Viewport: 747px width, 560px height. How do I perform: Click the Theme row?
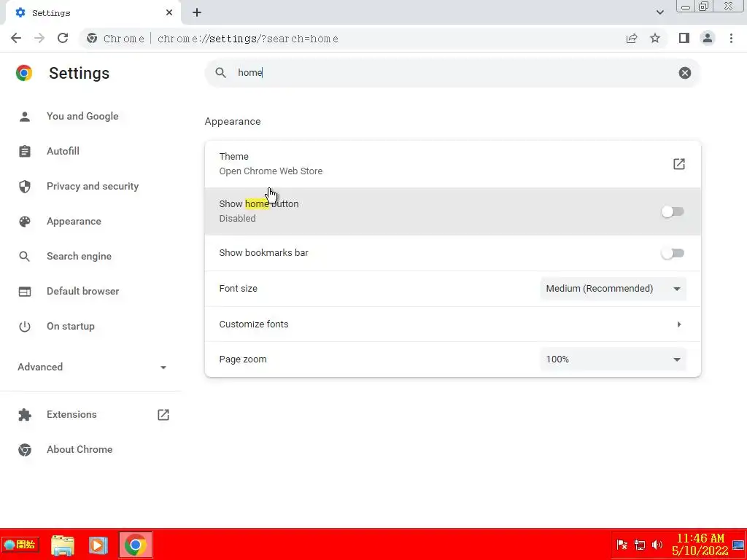452,164
